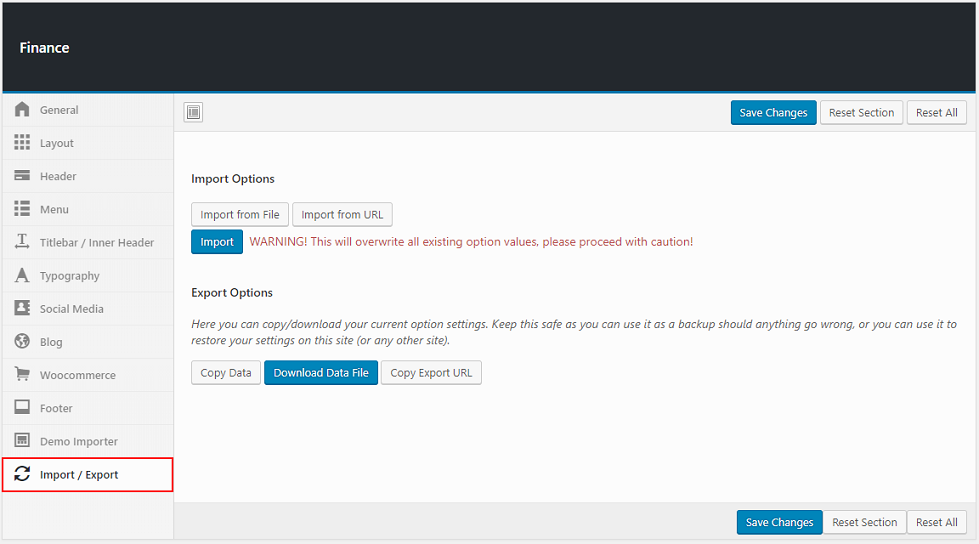Open the Footer settings section
Screen dimensions: 979x544
tap(56, 408)
